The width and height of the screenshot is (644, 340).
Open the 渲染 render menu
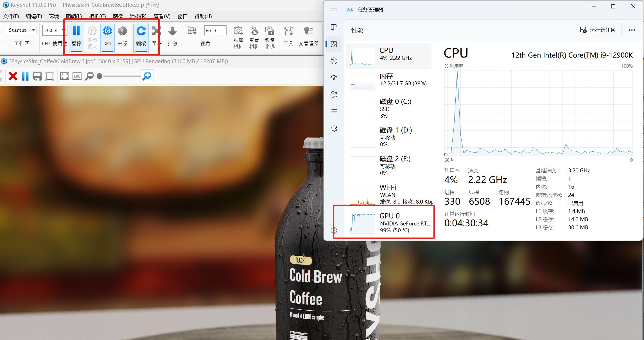(x=137, y=16)
